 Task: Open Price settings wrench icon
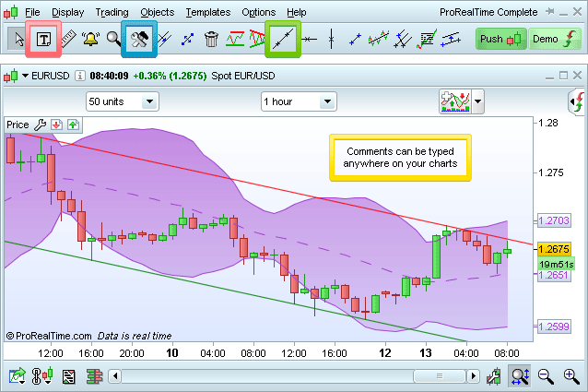40,125
